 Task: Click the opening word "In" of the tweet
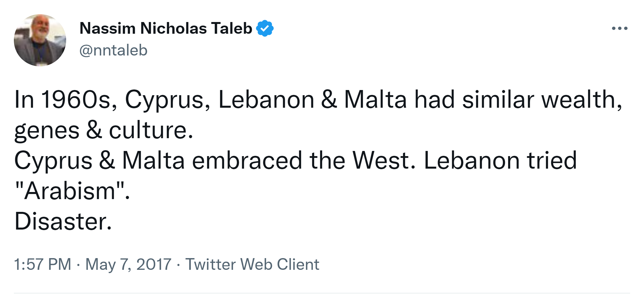pyautogui.click(x=24, y=100)
